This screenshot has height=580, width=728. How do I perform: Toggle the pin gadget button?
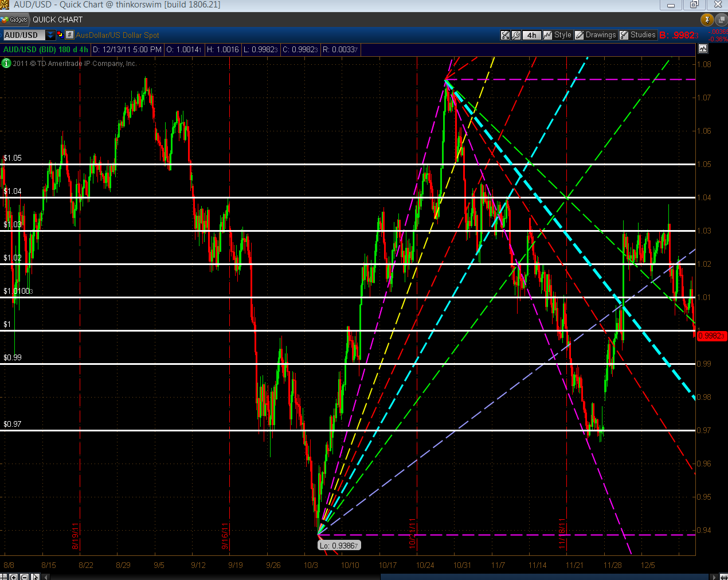pyautogui.click(x=707, y=20)
